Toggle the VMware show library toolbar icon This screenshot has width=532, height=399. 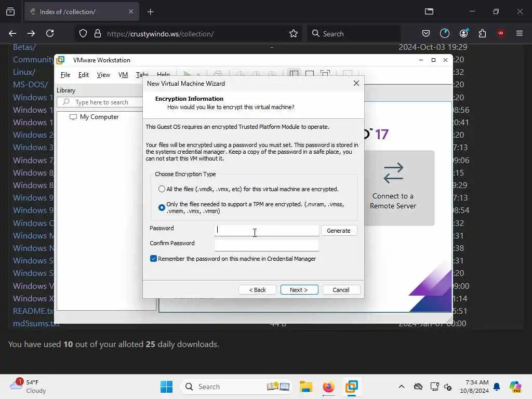point(294,73)
